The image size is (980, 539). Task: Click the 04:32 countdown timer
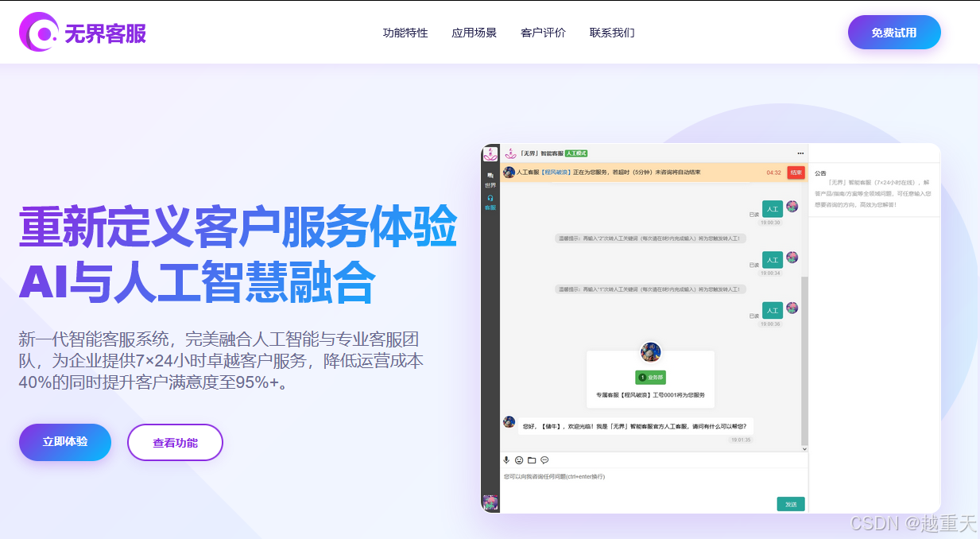click(773, 173)
